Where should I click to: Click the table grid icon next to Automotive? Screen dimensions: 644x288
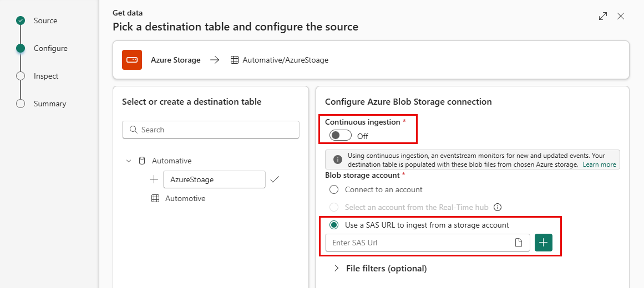tap(155, 199)
